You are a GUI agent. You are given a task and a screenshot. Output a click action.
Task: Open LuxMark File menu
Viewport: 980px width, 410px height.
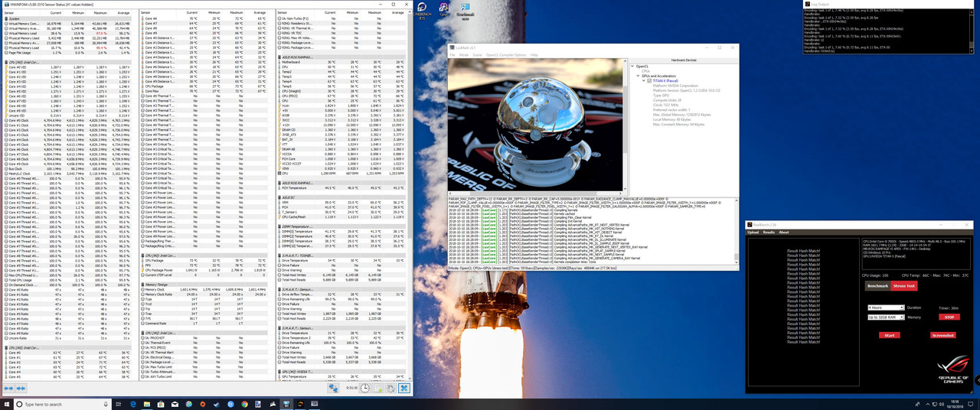(452, 55)
